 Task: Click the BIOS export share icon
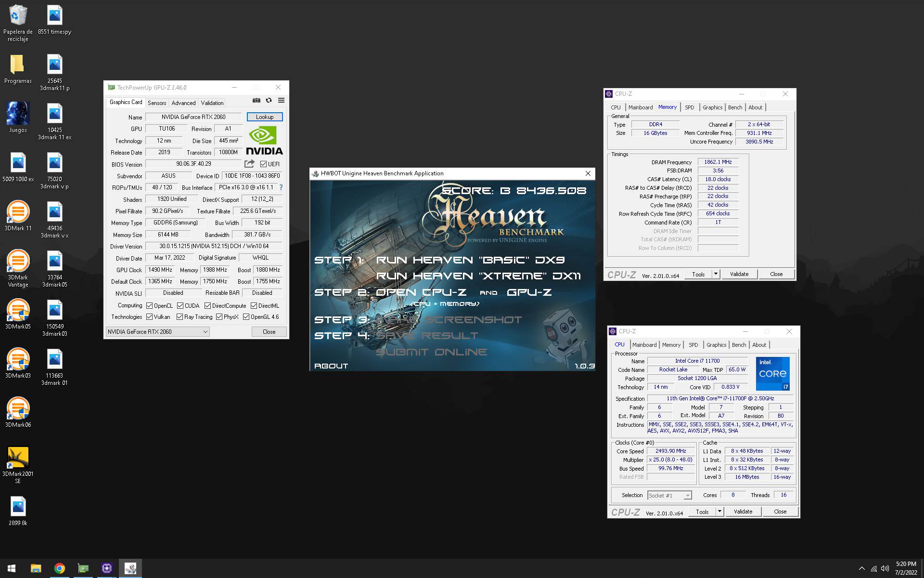click(x=249, y=164)
